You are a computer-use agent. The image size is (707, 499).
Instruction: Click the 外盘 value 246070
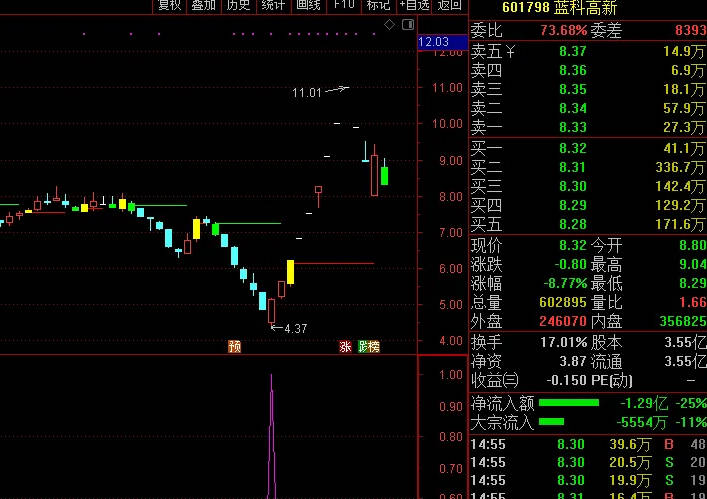click(563, 321)
